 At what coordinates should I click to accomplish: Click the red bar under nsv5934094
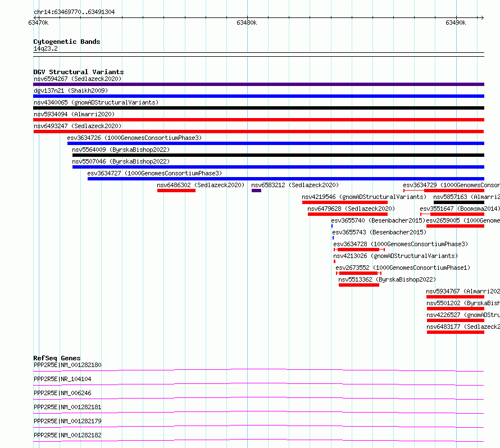pos(258,120)
